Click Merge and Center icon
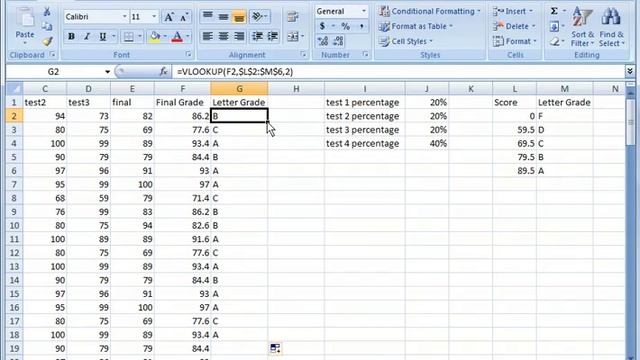This screenshot has width=640, height=360. point(293,36)
